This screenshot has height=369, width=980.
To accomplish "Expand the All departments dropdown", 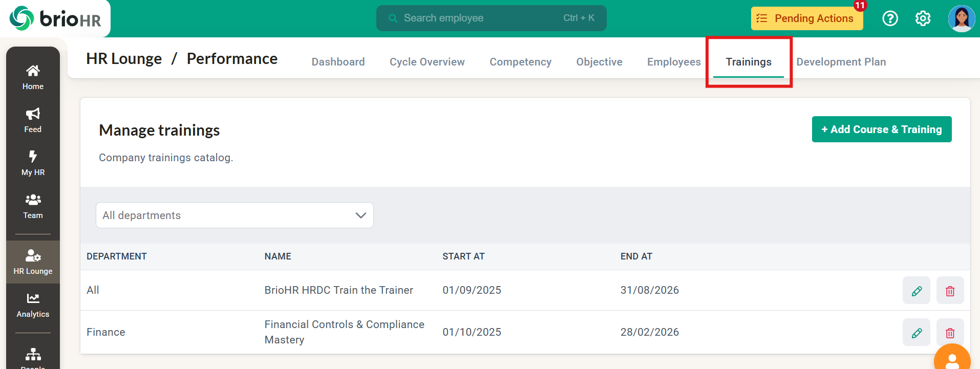I will coord(235,215).
